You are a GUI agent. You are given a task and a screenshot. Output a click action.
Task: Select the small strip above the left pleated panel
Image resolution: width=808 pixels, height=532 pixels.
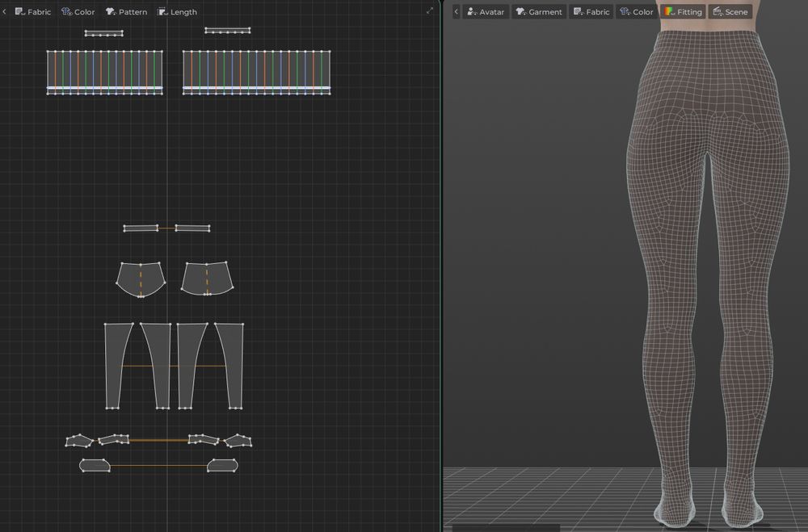click(x=104, y=33)
